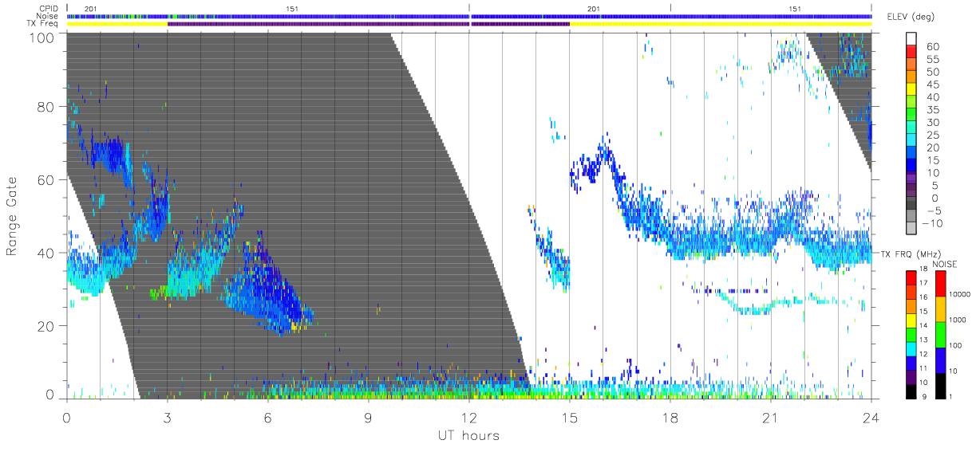The width and height of the screenshot is (980, 452).
Task: Click the 6 tick on the UT hours axis
Action: [x=268, y=417]
